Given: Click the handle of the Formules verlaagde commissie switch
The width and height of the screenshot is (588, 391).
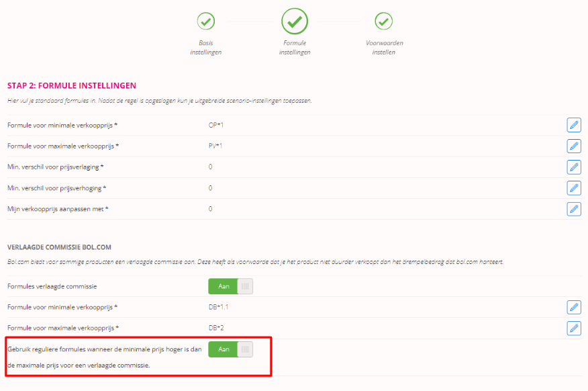Looking at the screenshot, I should [x=245, y=286].
